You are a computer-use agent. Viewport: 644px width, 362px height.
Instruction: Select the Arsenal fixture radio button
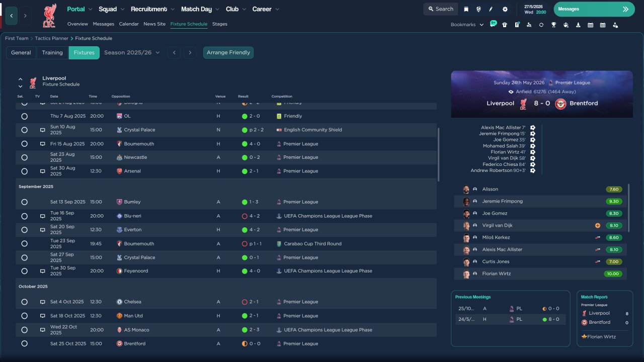click(x=24, y=171)
